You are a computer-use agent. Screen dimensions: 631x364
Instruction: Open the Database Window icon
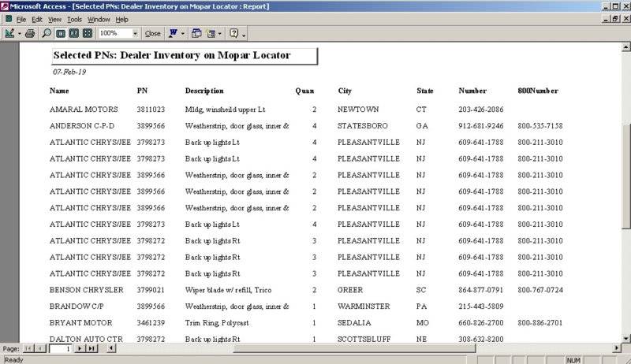click(196, 33)
